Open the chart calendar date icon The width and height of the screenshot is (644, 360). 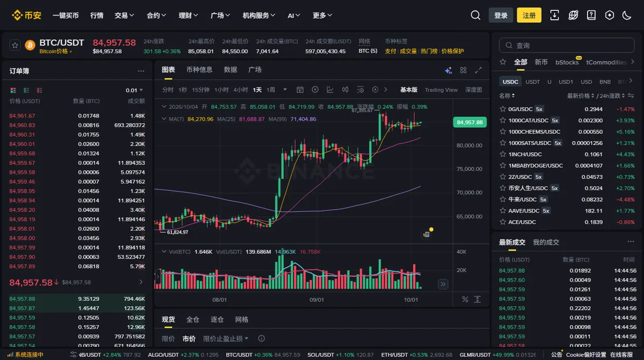click(300, 90)
